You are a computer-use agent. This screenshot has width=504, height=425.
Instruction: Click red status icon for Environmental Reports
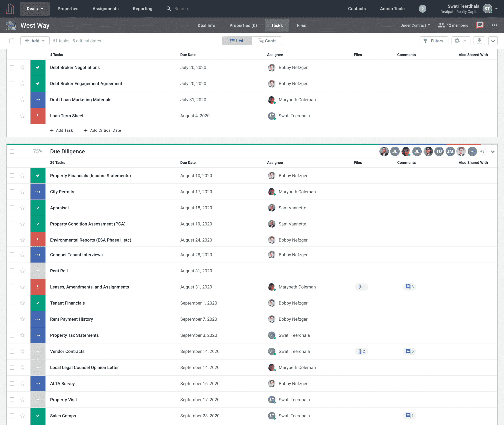(38, 240)
